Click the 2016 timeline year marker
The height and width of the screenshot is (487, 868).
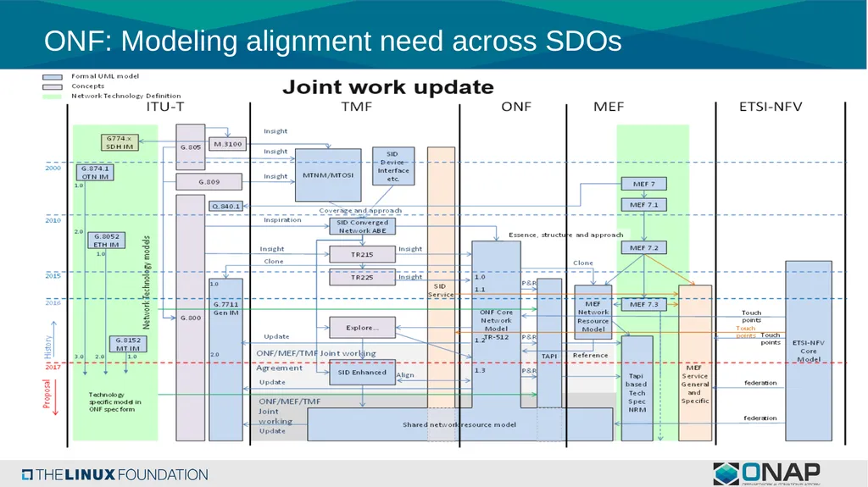[x=53, y=302]
